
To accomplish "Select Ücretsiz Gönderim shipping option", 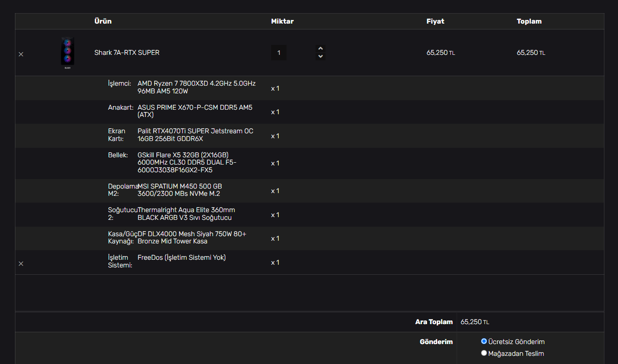I will point(484,341).
